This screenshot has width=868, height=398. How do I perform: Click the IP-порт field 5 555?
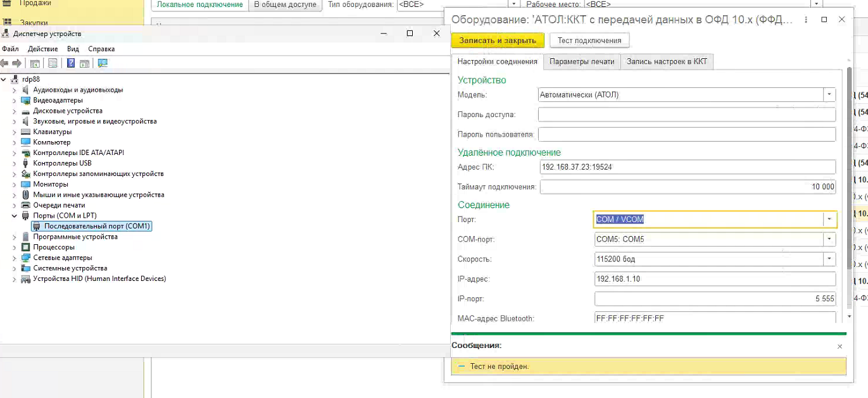pos(715,299)
